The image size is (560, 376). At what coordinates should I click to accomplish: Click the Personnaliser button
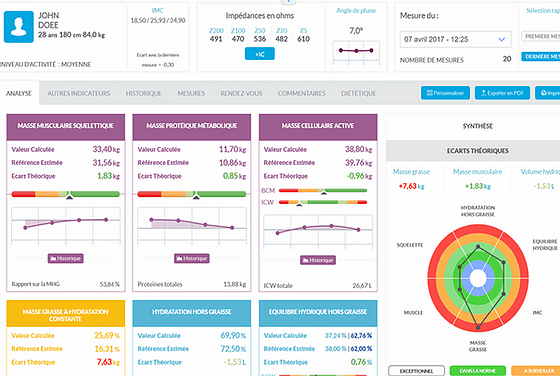pos(445,93)
